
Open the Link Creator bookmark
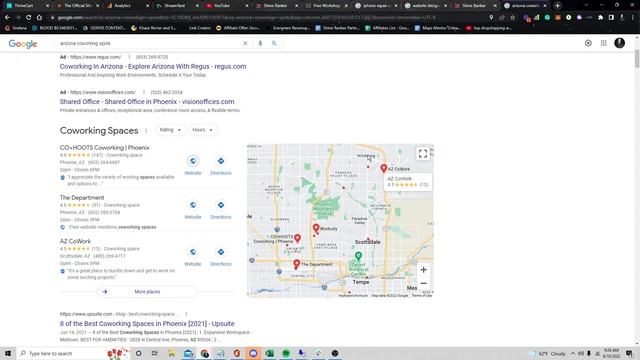coord(200,28)
